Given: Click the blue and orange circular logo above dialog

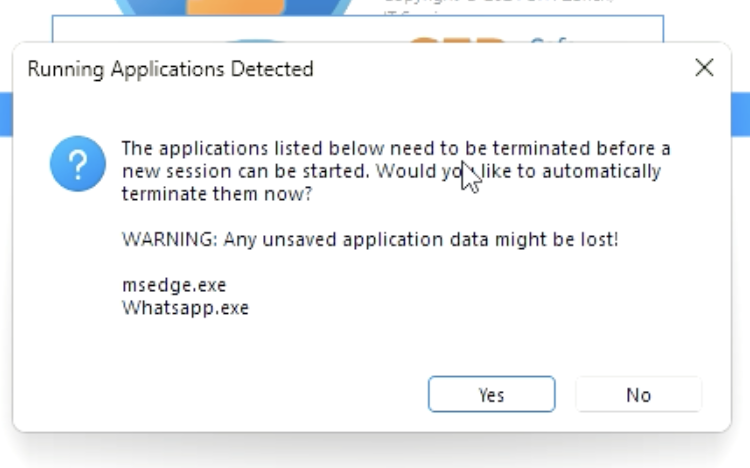Looking at the screenshot, I should pos(233,7).
